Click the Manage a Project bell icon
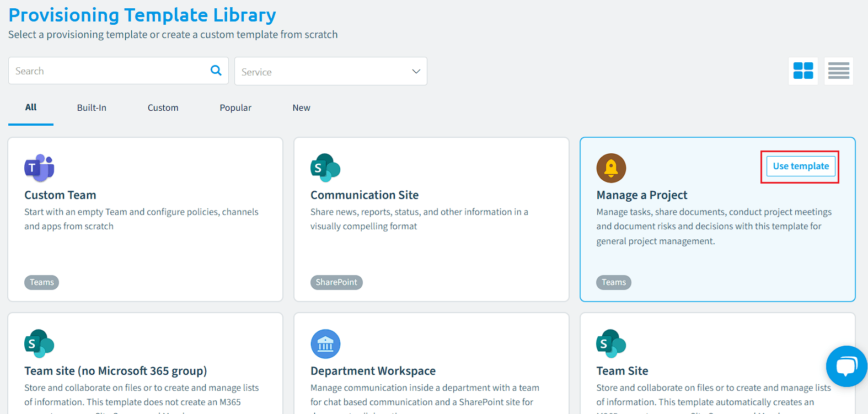This screenshot has width=868, height=414. tap(611, 168)
